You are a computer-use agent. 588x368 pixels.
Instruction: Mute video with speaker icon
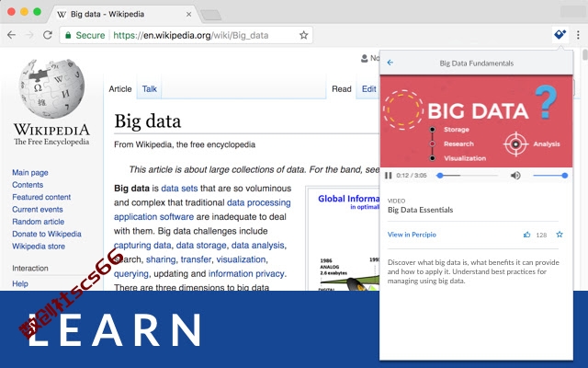[515, 176]
